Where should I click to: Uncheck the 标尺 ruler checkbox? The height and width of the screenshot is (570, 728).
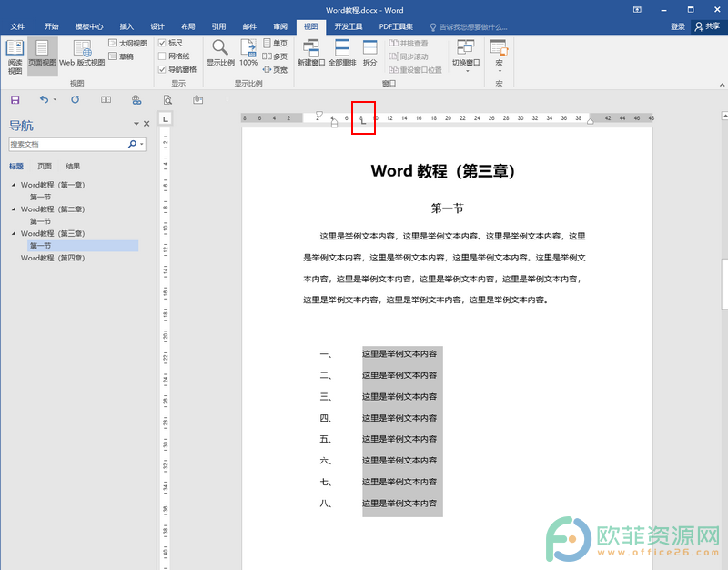(x=162, y=43)
